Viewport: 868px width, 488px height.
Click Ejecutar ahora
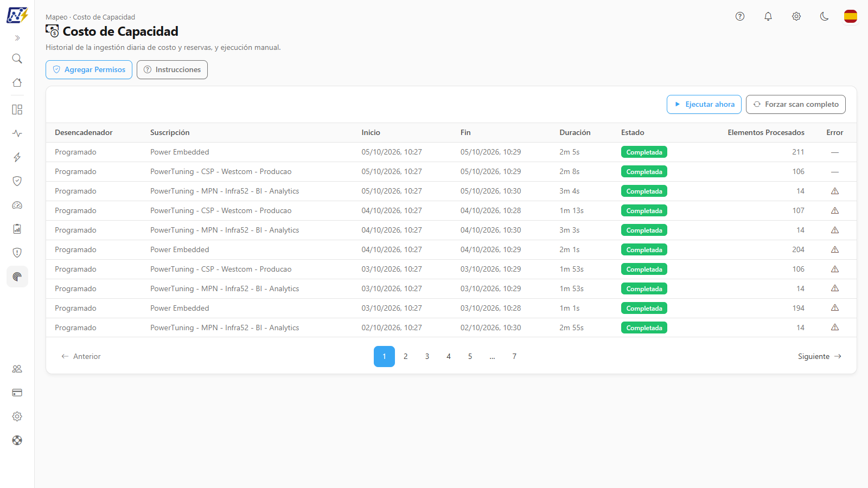tap(704, 104)
